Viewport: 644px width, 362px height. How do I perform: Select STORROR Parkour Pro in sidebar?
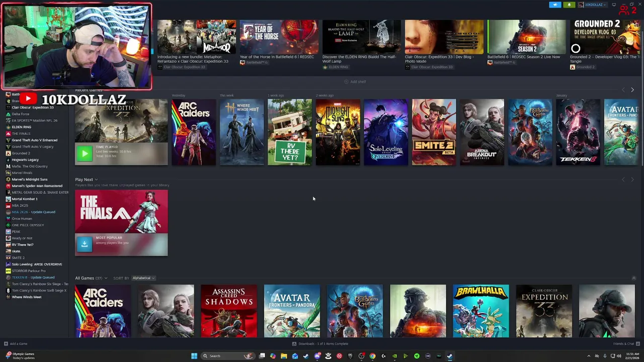[29, 271]
